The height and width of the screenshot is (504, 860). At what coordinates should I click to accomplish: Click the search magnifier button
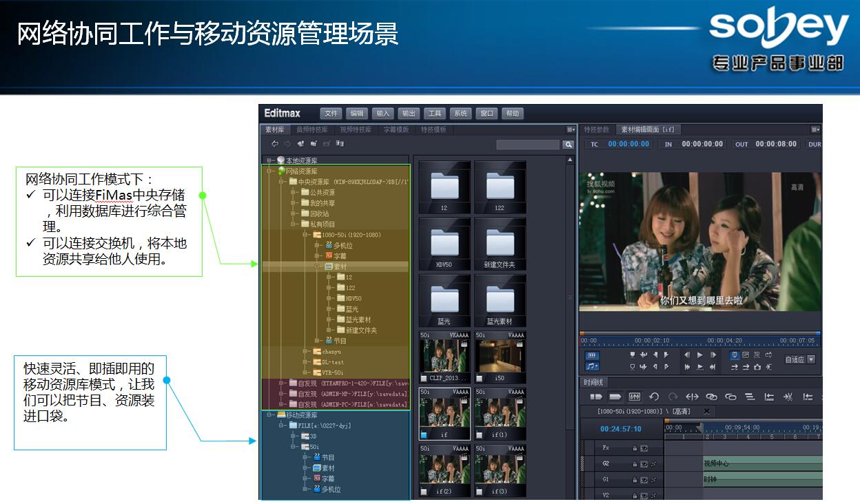coord(568,145)
